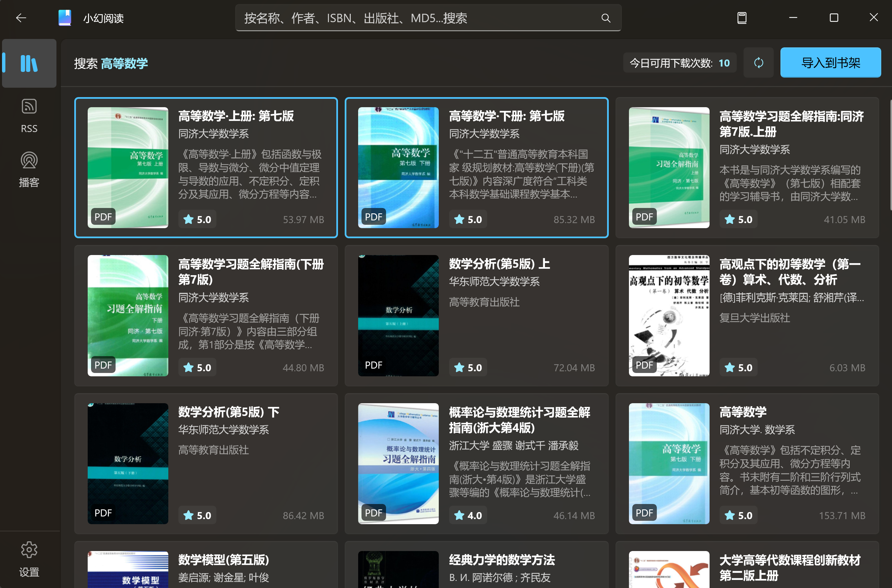The image size is (892, 588).
Task: Click title 经典力学的数学方法
Action: [x=502, y=560]
